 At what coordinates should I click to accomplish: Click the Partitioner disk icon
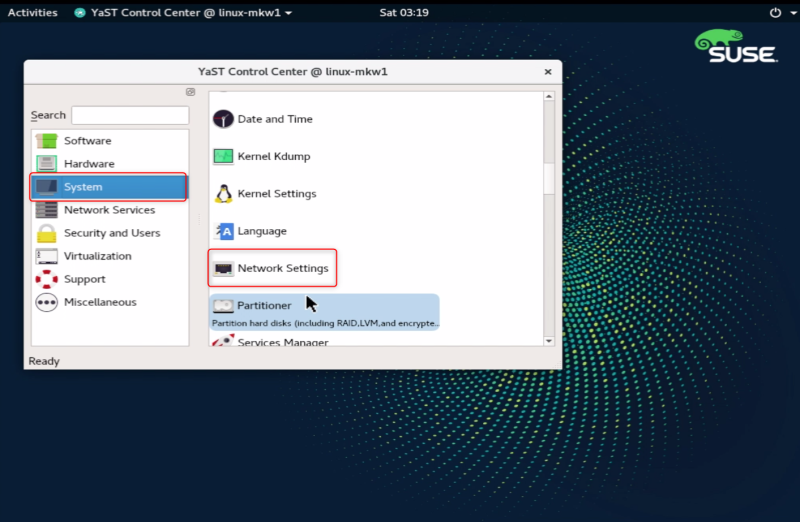tap(223, 306)
